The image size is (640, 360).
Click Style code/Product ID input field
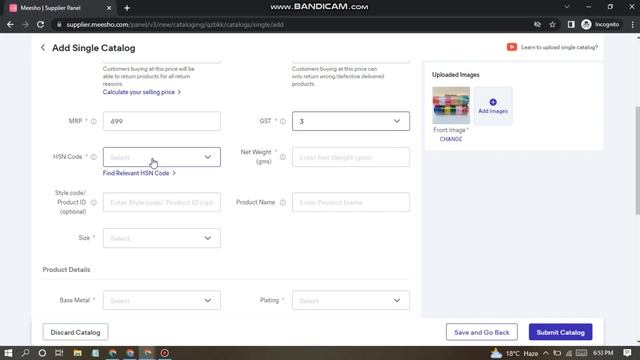pos(162,202)
